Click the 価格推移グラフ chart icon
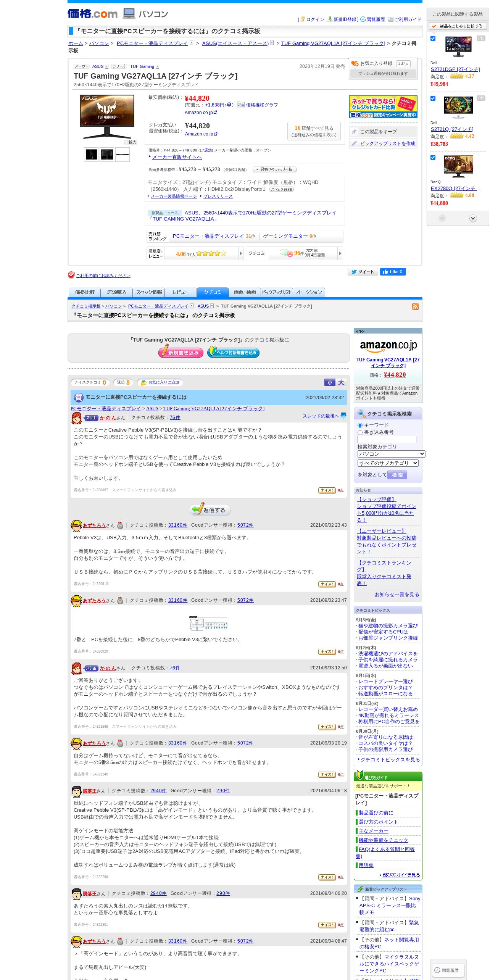The width and height of the screenshot is (490, 980). click(x=240, y=105)
